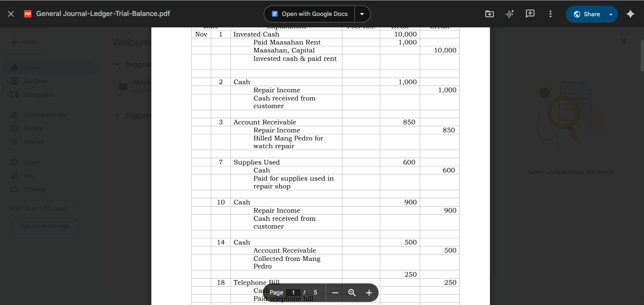644x305 pixels.
Task: Click the Billed Mang Pedro for watch repair note
Action: pos(288,142)
